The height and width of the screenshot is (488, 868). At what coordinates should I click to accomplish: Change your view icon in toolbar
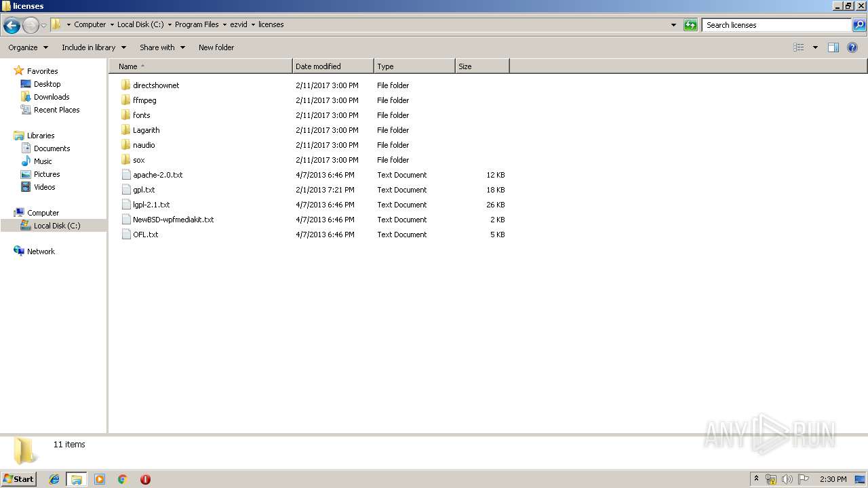coord(799,47)
